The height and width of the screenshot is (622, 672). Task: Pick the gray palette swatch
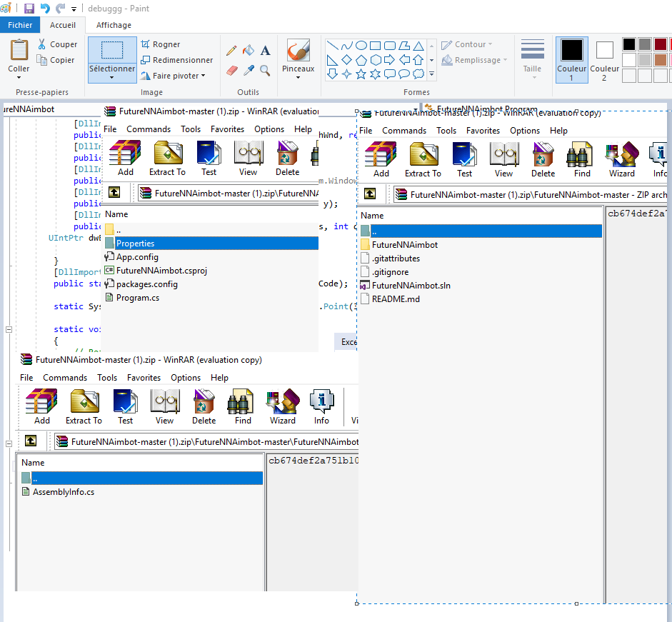[645, 44]
